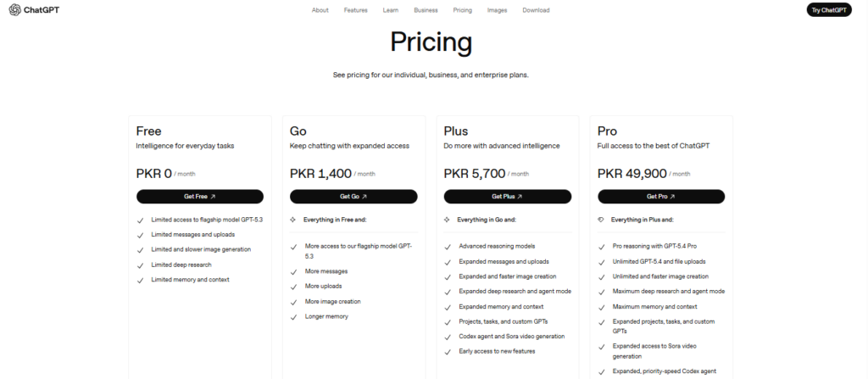Click the Get Free button
Screen dimensions: 868x379
[199, 196]
